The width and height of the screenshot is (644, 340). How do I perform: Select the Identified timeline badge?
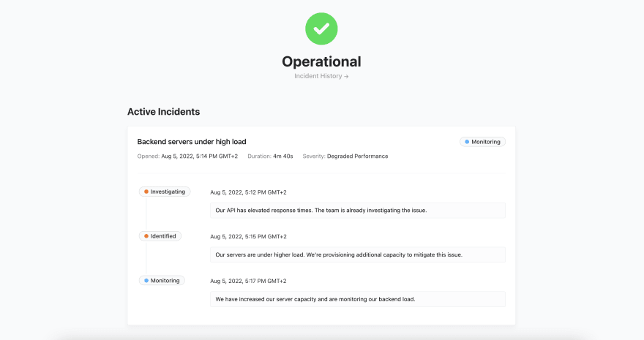click(x=160, y=236)
